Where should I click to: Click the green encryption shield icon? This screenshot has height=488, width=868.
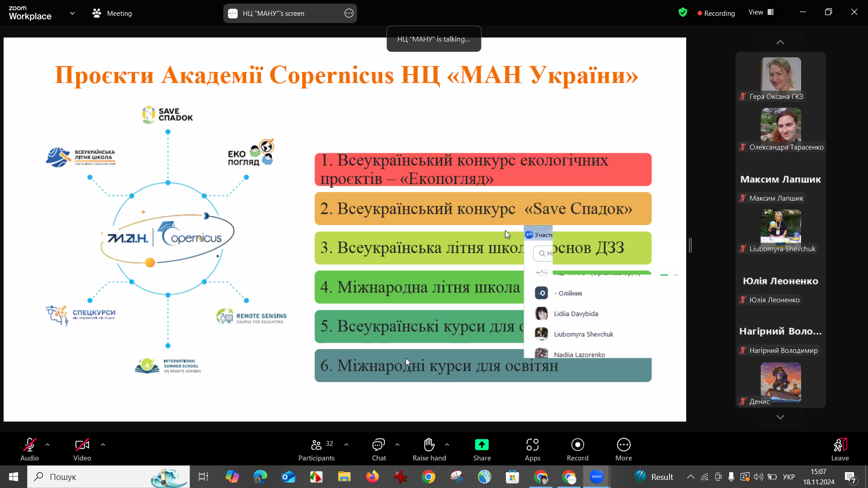pyautogui.click(x=683, y=13)
